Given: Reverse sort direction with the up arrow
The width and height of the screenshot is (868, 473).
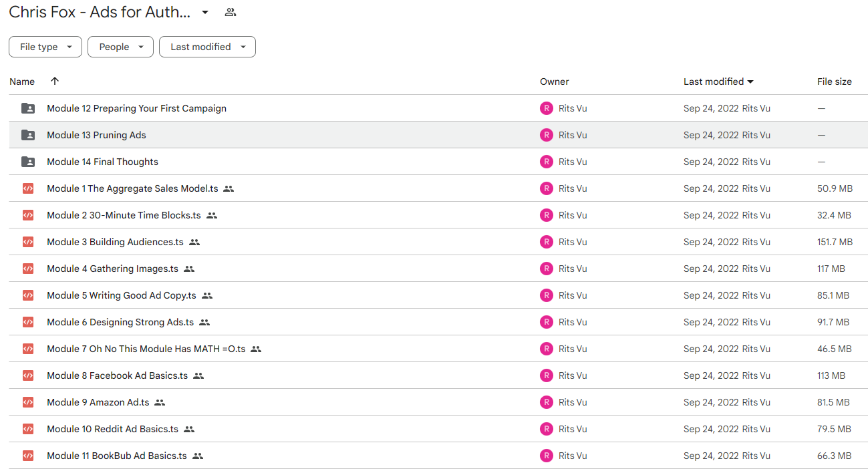Looking at the screenshot, I should pos(55,81).
